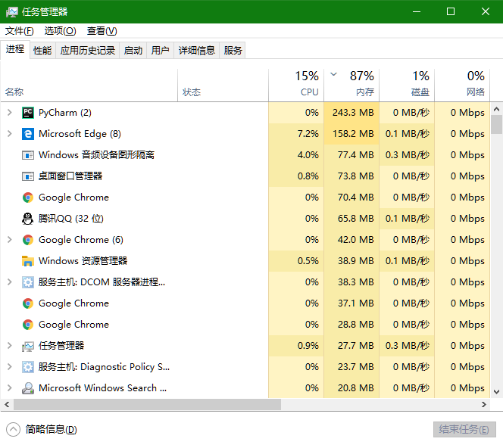Image resolution: width=503 pixels, height=448 pixels.
Task: Sort by the 名称 column header
Action: 89,85
